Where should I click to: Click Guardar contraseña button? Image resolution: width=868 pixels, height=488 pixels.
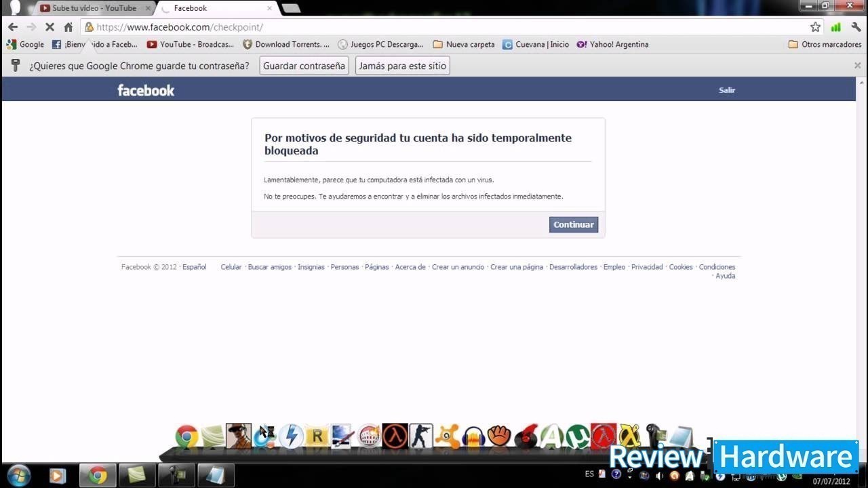pos(304,66)
